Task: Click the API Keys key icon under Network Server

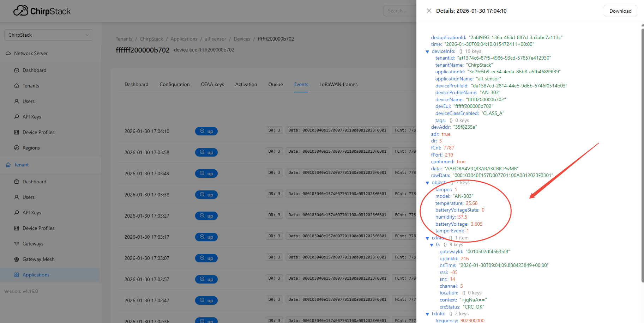Action: [17, 117]
